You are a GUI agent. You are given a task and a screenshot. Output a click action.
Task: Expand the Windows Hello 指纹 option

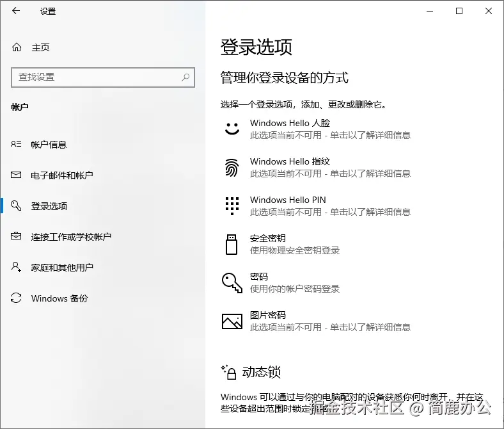pyautogui.click(x=316, y=167)
